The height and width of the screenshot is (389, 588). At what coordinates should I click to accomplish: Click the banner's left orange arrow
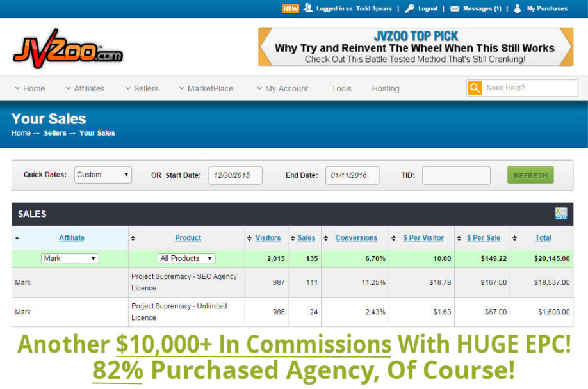click(265, 47)
